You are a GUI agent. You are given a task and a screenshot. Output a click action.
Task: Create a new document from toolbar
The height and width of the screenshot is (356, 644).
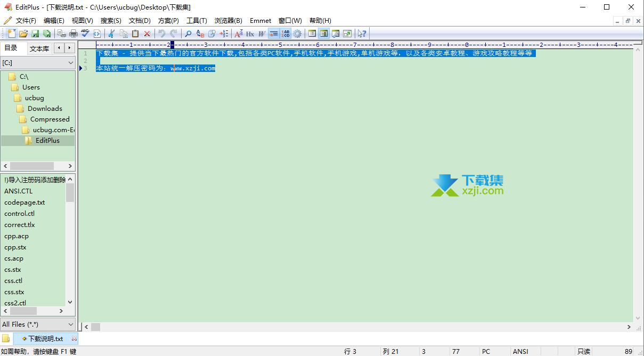coord(11,34)
